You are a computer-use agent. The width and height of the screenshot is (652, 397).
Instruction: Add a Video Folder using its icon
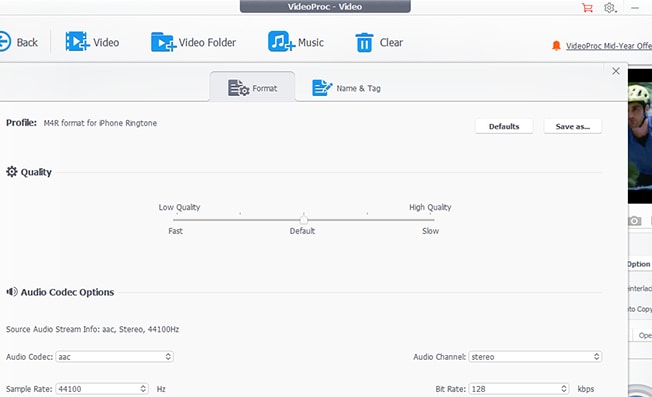tap(163, 42)
